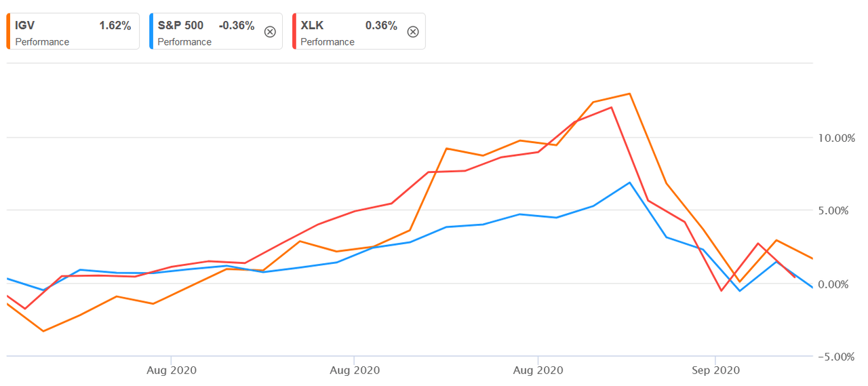This screenshot has width=868, height=386.
Task: Remove the XLK comparison series
Action: 412,31
